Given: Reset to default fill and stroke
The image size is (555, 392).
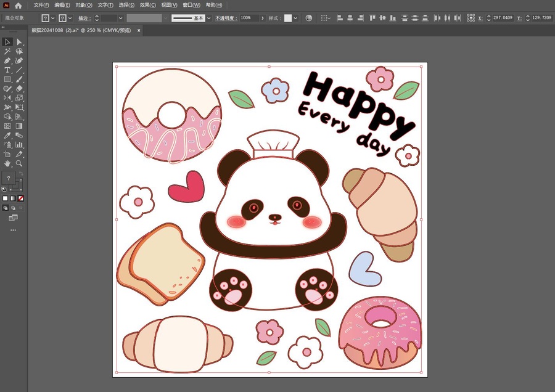Looking at the screenshot, I should 4,189.
